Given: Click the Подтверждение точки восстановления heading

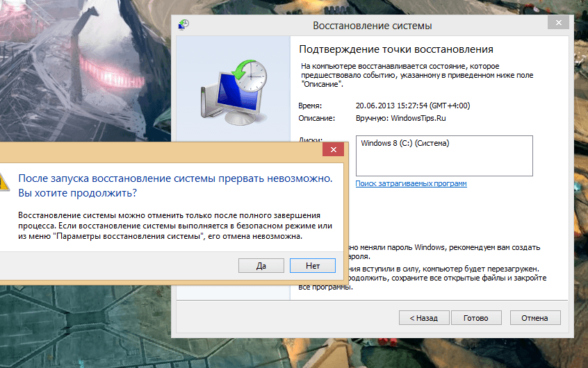Looking at the screenshot, I should click(396, 49).
